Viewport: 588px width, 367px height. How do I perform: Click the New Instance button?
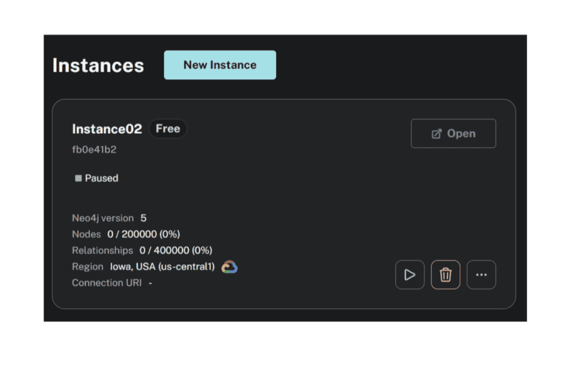[220, 65]
